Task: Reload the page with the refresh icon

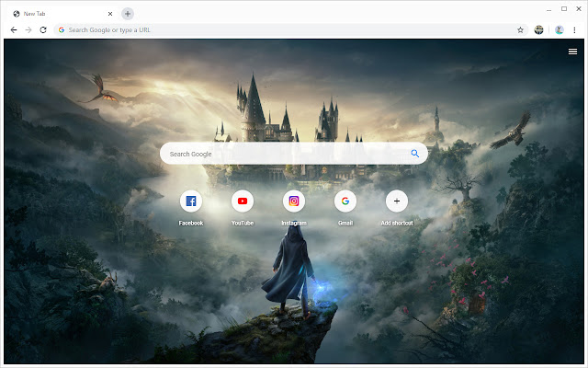Action: pyautogui.click(x=43, y=30)
